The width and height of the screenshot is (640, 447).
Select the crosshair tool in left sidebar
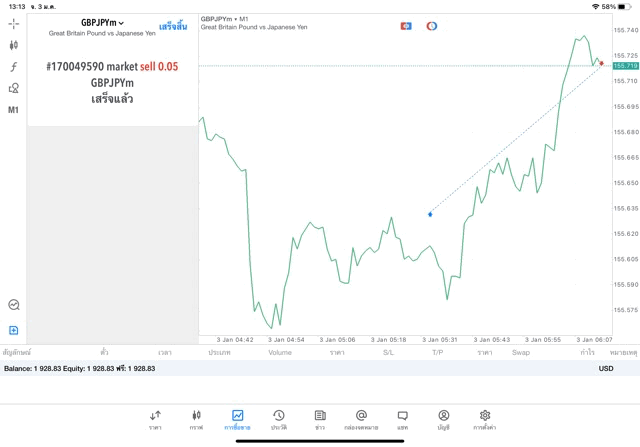coord(14,23)
